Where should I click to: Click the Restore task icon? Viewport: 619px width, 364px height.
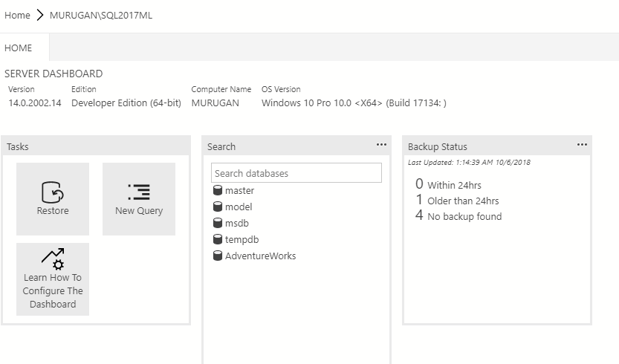tap(53, 192)
